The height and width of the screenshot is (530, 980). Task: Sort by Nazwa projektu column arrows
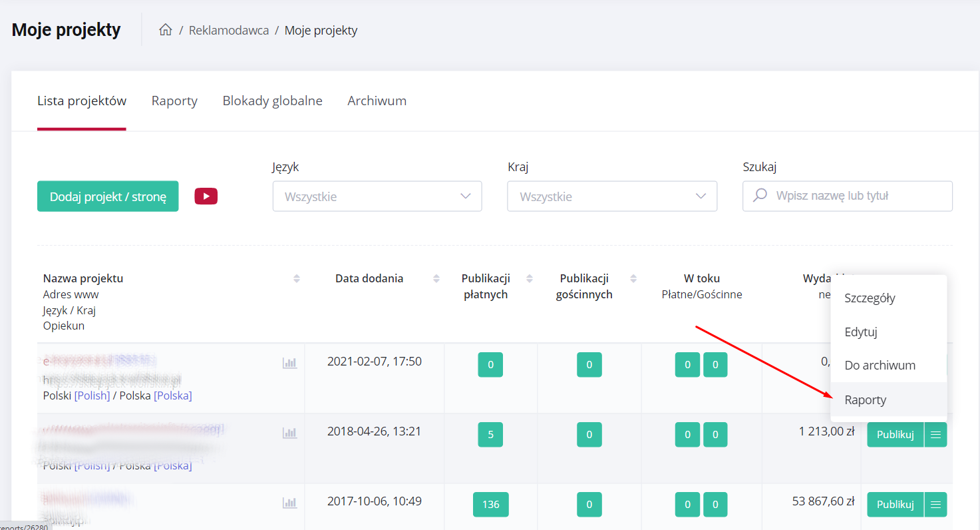[297, 278]
